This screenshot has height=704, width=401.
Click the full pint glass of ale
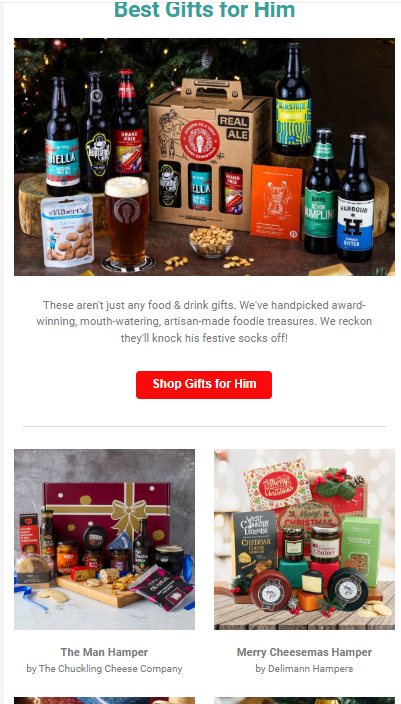(x=127, y=221)
